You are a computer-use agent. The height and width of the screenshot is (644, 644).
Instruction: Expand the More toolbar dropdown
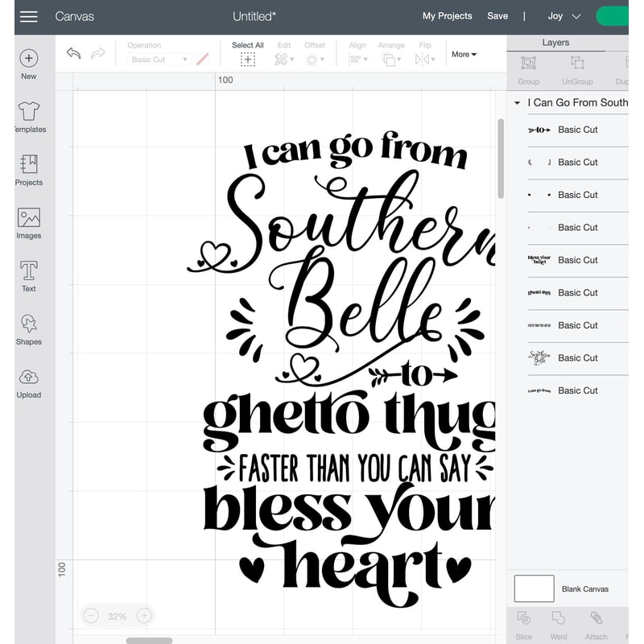coord(463,54)
